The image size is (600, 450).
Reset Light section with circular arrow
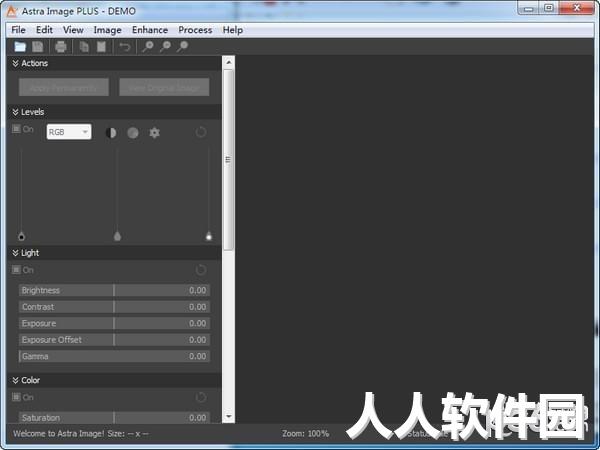pos(201,270)
